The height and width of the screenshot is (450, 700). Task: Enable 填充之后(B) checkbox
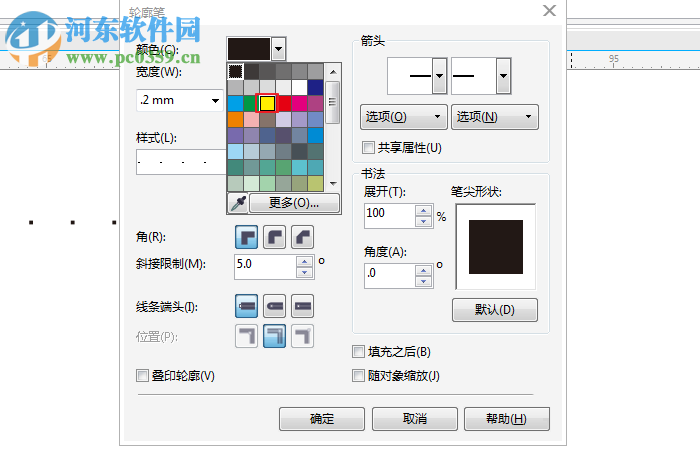pyautogui.click(x=358, y=352)
